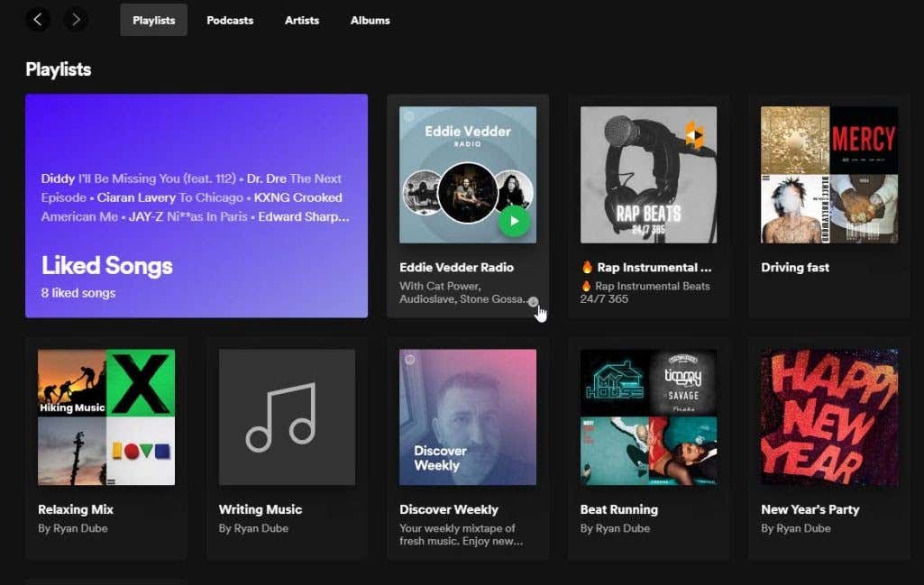Open Happy New Year party cover
Viewport: 924px width, 585px height.
click(x=828, y=417)
